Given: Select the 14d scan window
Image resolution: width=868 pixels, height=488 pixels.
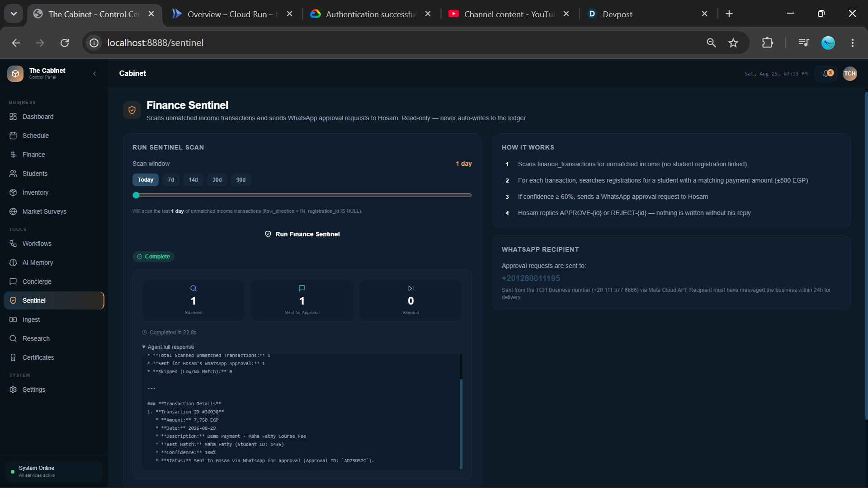Looking at the screenshot, I should (x=193, y=180).
